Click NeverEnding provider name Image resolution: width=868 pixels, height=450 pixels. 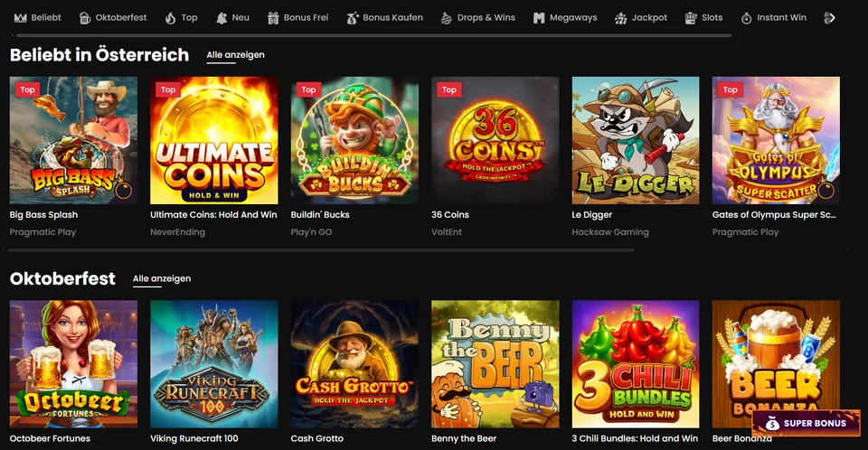[178, 232]
